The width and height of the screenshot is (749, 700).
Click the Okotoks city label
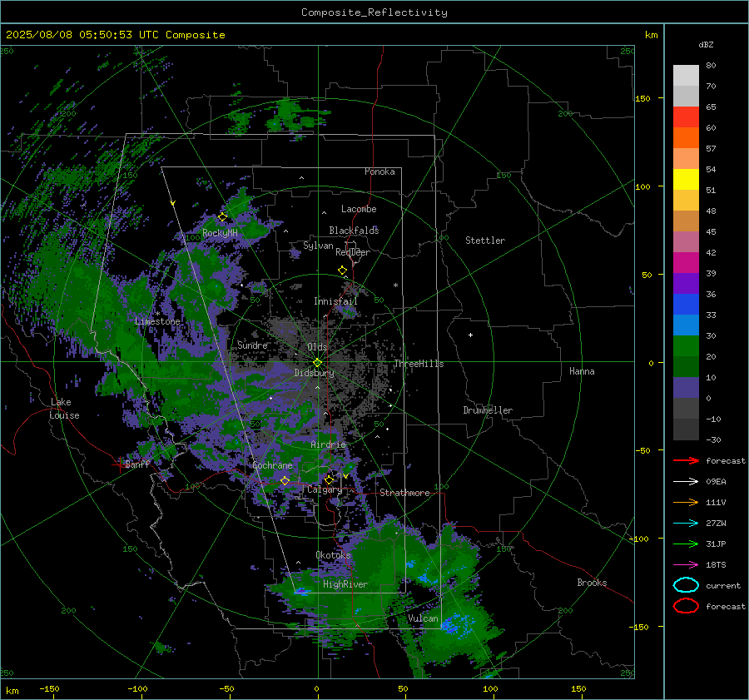point(333,555)
